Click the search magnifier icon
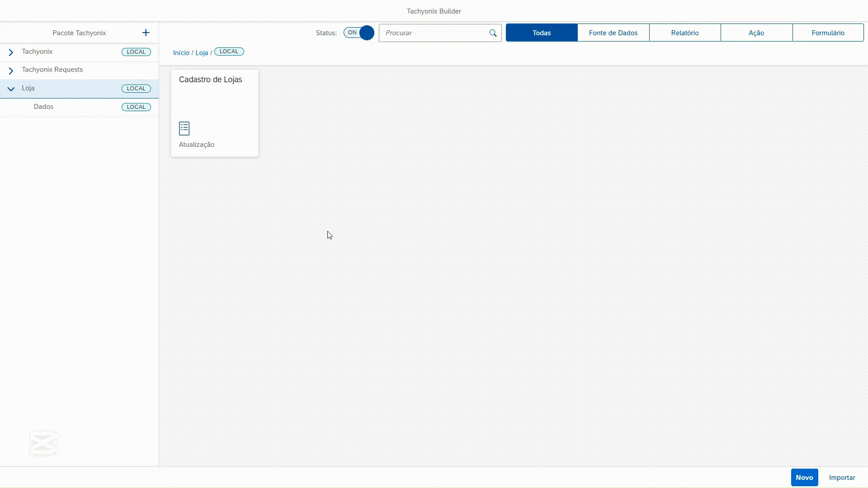The height and width of the screenshot is (488, 868). point(493,33)
